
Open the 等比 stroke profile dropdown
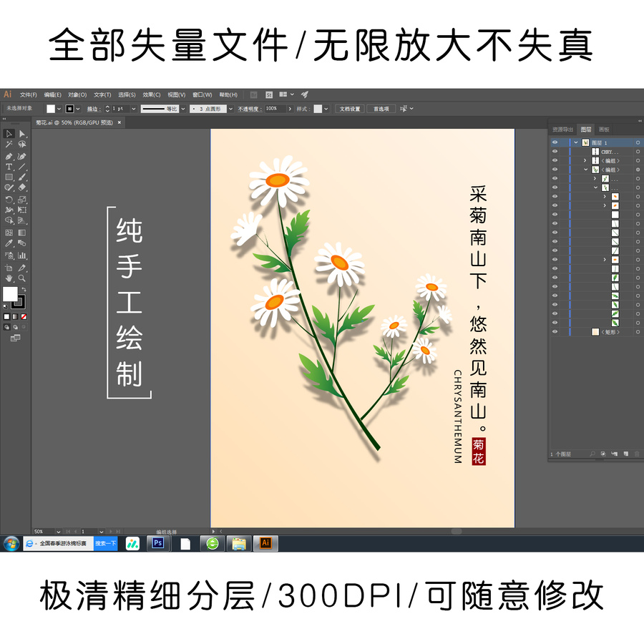click(183, 109)
